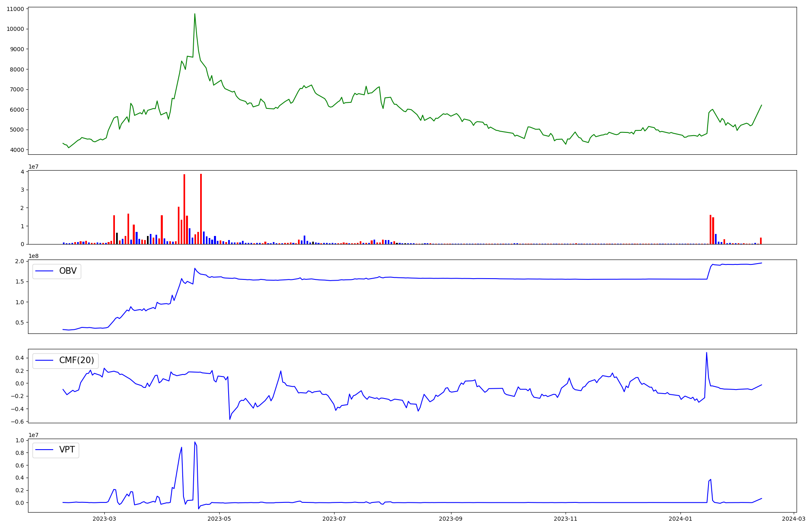Click the CMF(20) legend label
Viewport: 812px width, 528px height.
76,360
